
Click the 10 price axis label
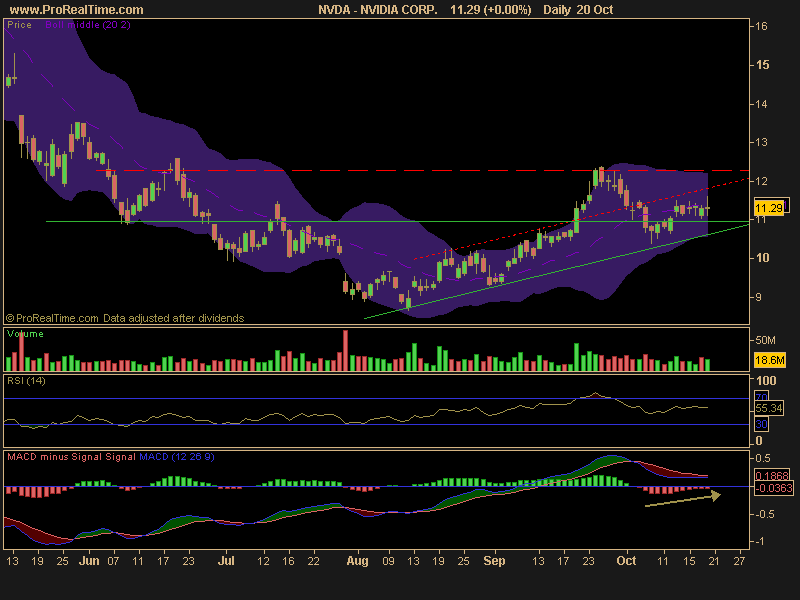[x=762, y=258]
